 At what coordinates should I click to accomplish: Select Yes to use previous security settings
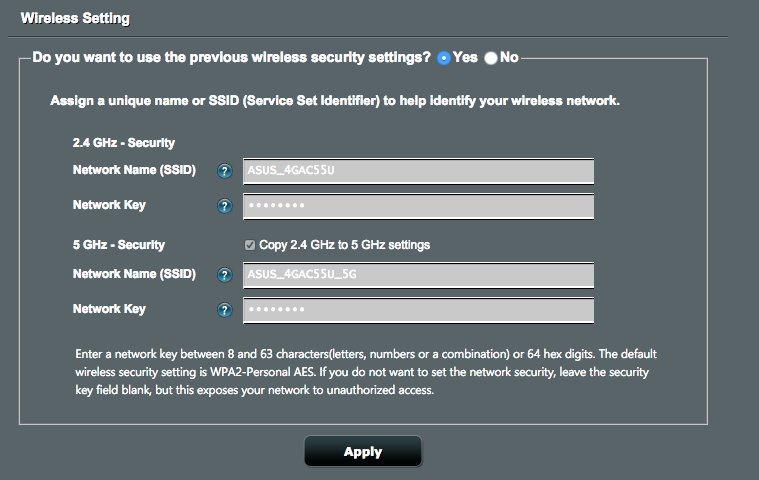point(444,58)
